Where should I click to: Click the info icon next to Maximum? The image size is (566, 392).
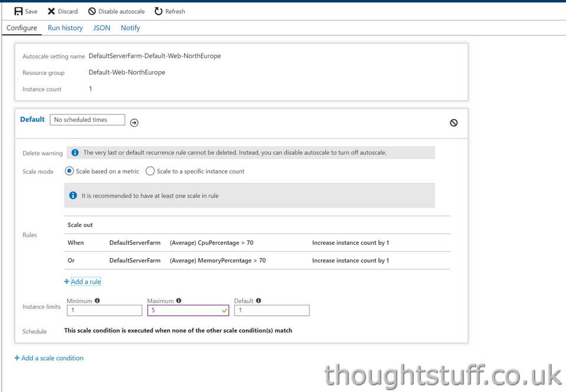(179, 300)
